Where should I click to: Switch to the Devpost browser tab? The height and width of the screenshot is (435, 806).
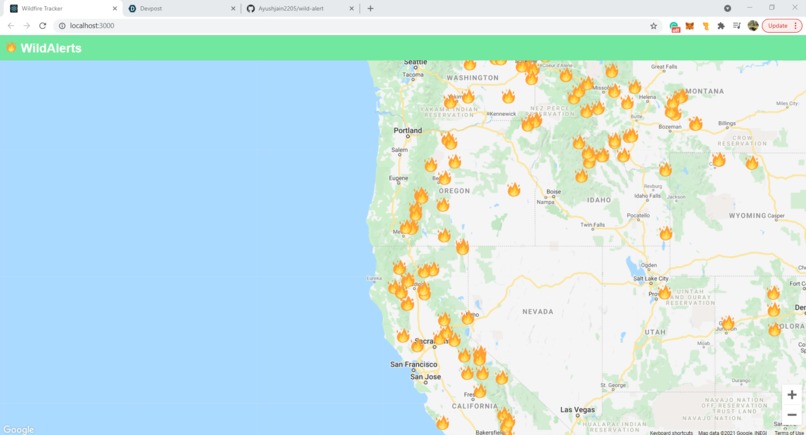pyautogui.click(x=151, y=8)
